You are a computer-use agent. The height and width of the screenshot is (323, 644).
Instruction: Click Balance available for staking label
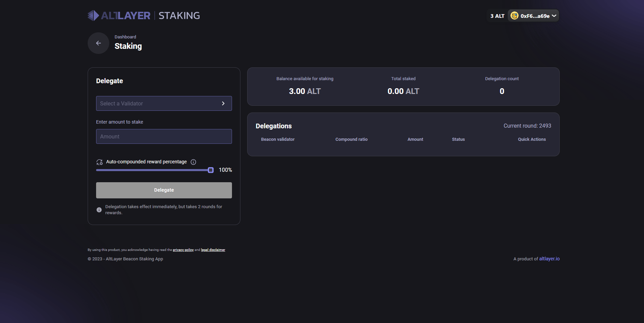pos(305,79)
